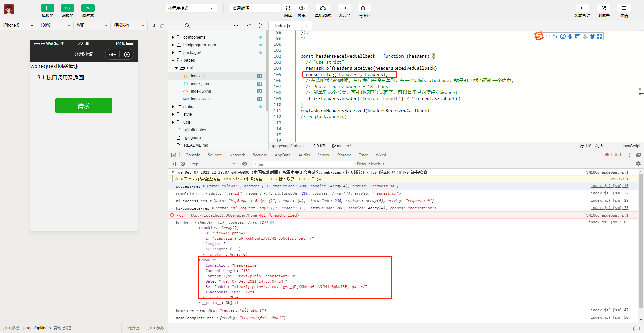Open index.json file in the tree
Image resolution: width=644 pixels, height=333 pixels.
[200, 84]
